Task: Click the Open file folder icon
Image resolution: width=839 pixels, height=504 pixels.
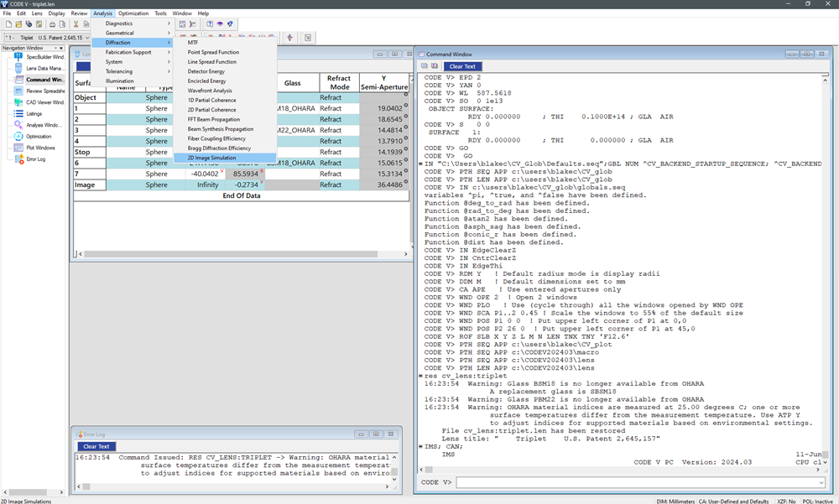Action: click(18, 24)
